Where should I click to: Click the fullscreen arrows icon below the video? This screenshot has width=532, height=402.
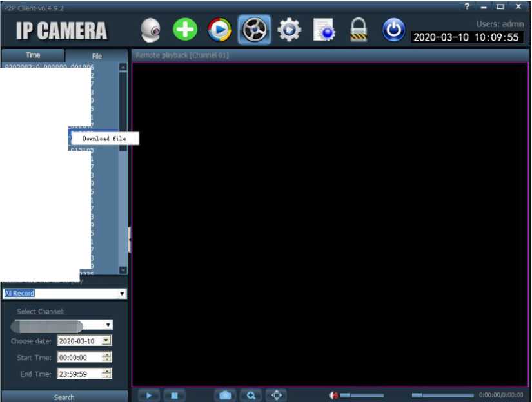(276, 396)
